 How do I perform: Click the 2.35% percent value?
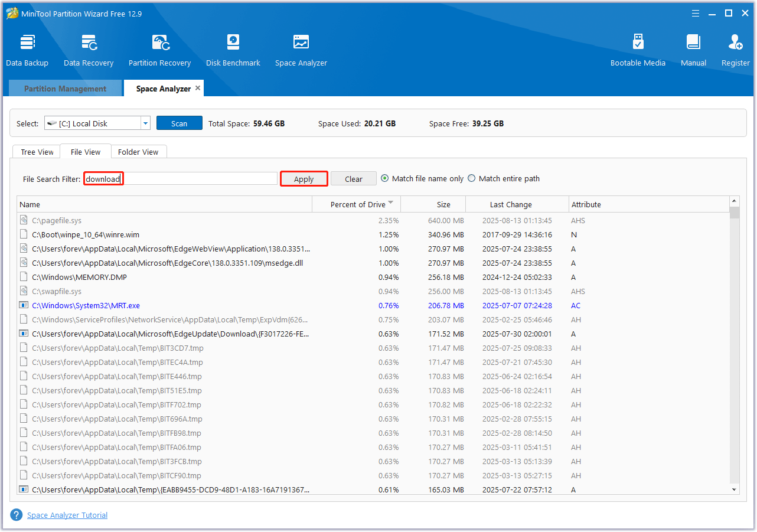pos(389,220)
